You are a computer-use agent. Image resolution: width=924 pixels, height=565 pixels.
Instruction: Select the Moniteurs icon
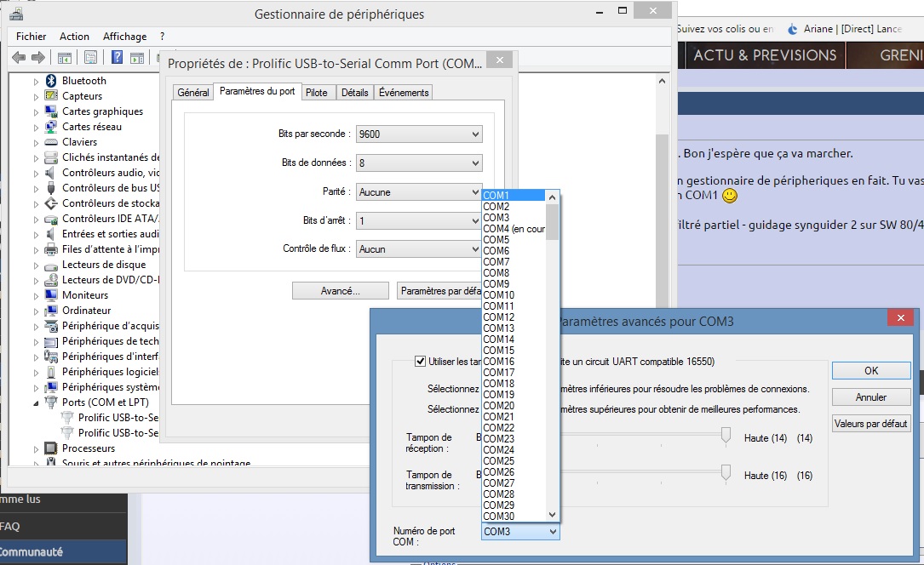pos(51,295)
